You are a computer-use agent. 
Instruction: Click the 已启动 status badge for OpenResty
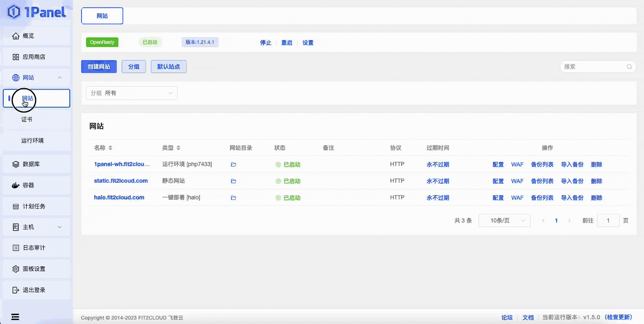click(150, 42)
